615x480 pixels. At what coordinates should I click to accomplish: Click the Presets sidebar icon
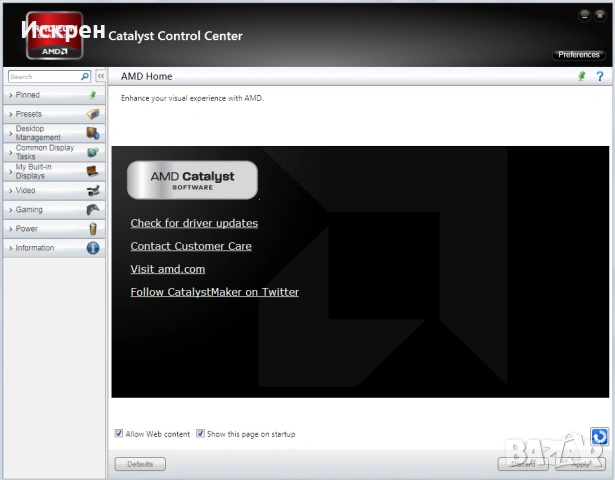coord(93,114)
